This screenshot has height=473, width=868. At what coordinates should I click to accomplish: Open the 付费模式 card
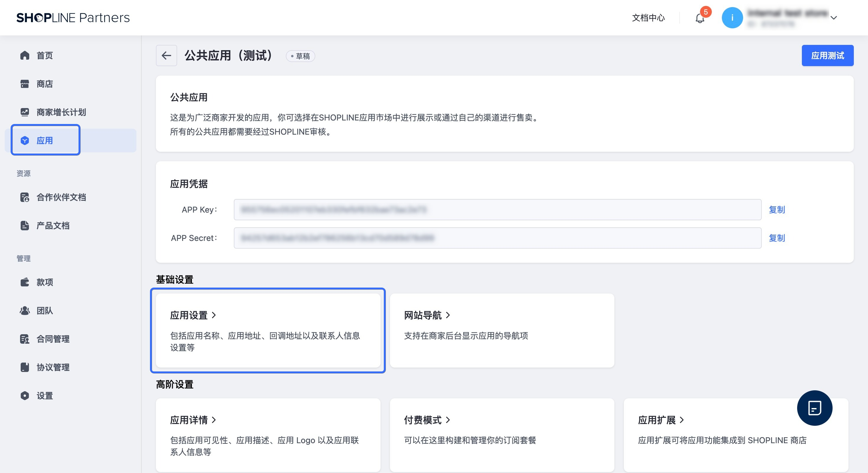pos(502,435)
